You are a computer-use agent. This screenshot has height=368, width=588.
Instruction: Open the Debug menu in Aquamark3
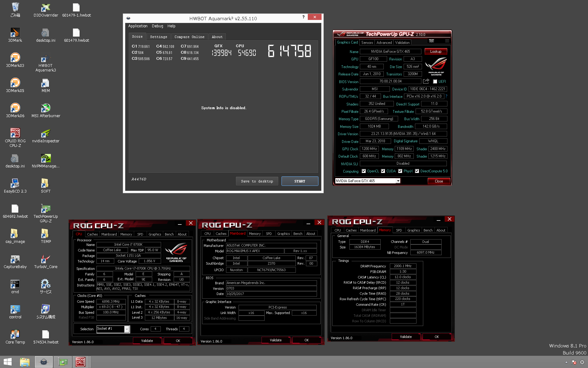coord(157,26)
